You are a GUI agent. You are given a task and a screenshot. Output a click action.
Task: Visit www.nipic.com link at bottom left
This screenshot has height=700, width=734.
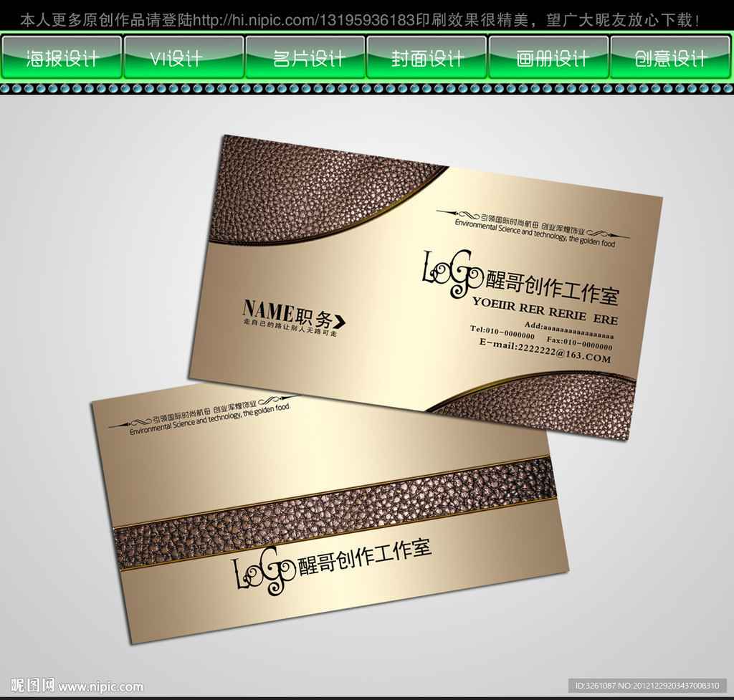(100, 686)
